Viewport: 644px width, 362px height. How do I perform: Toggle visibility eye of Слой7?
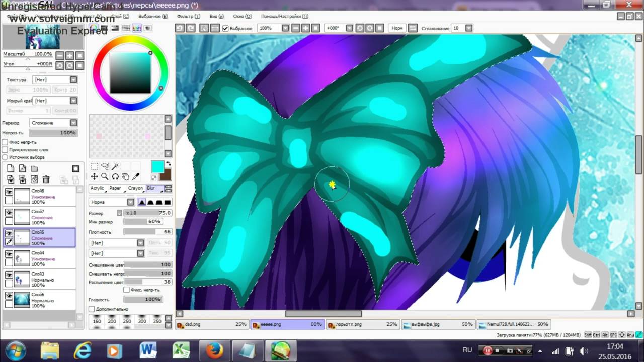point(9,212)
